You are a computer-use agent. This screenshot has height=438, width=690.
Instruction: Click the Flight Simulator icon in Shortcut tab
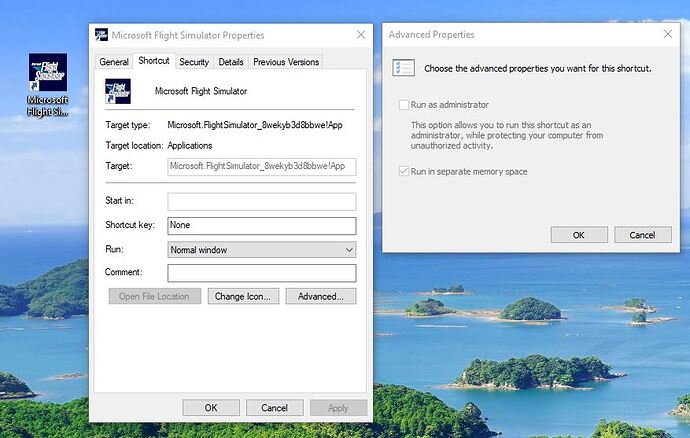click(x=119, y=91)
